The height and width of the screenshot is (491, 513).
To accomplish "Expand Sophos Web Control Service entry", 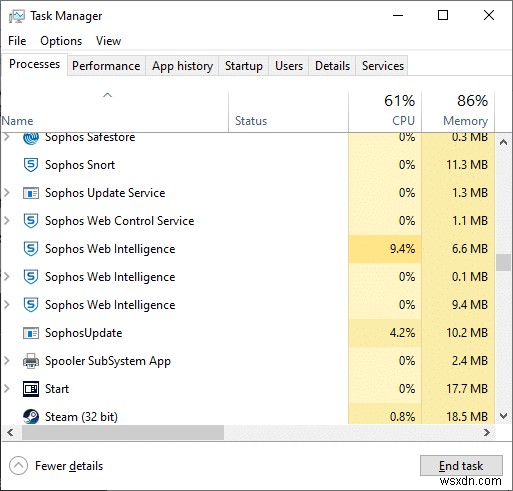I will click(7, 220).
